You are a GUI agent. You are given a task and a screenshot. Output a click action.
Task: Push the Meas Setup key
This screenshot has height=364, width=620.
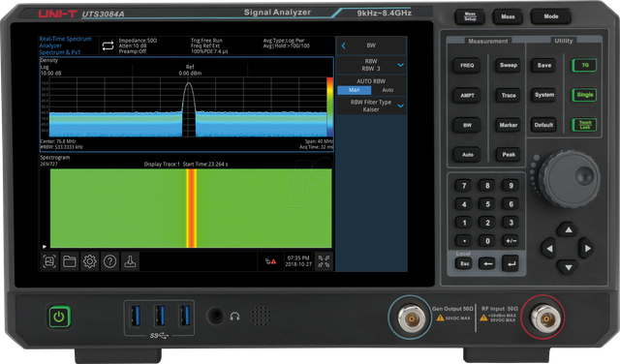[x=470, y=17]
